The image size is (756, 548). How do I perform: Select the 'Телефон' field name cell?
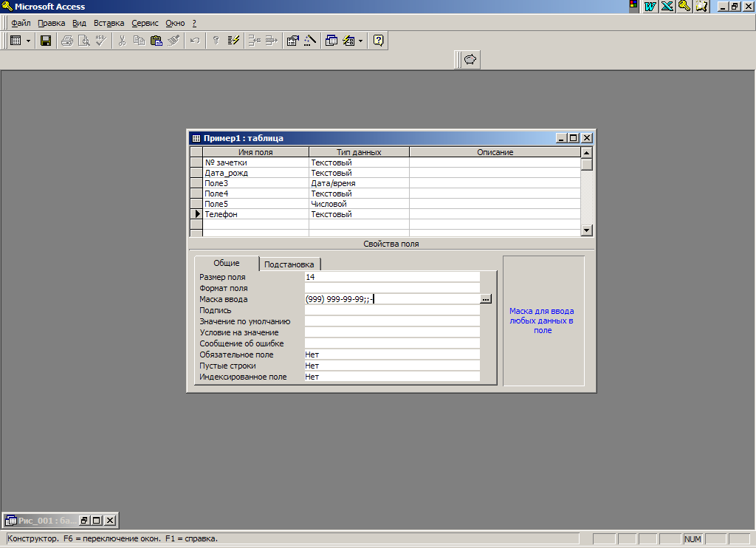point(255,214)
